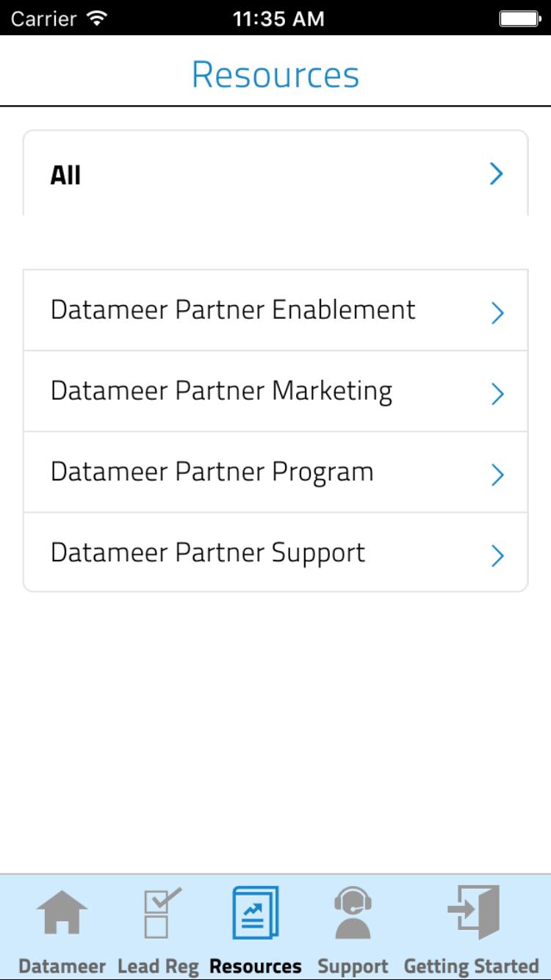Expand the Datameer Partner Enablement chevron
551x980 pixels.
point(497,314)
